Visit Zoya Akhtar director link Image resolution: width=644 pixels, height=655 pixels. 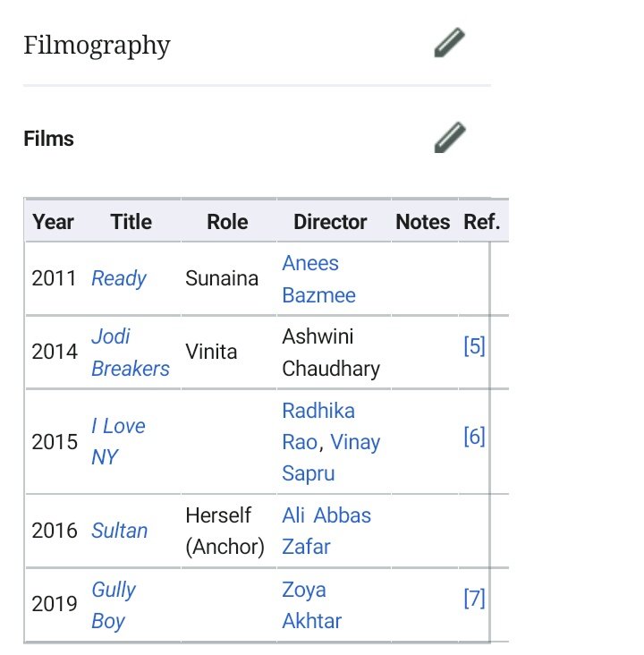(312, 605)
